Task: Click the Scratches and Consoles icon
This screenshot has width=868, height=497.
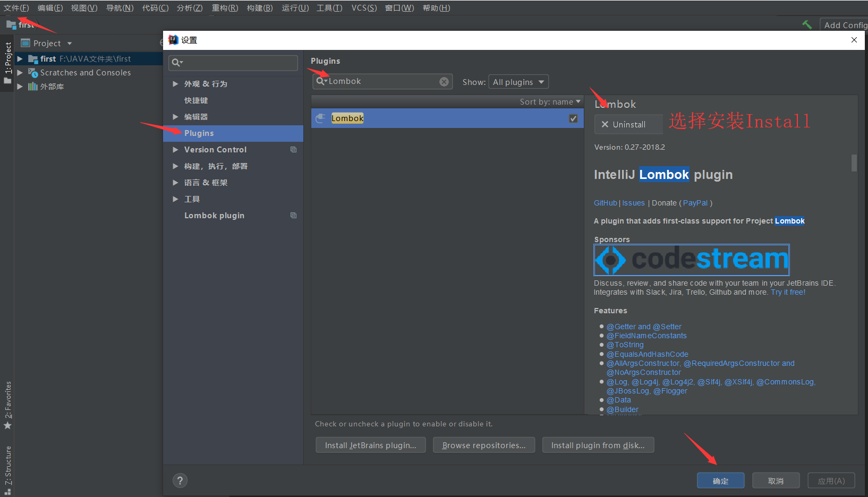Action: coord(33,73)
